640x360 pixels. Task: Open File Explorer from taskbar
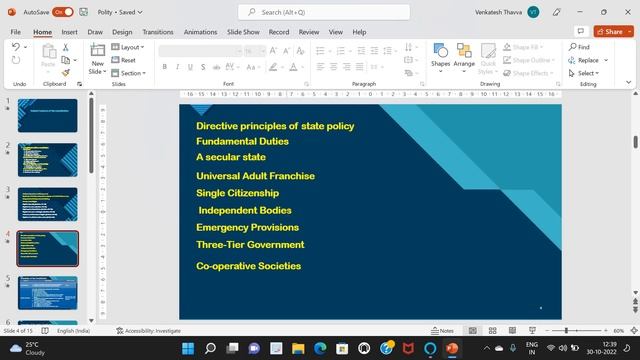click(298, 349)
